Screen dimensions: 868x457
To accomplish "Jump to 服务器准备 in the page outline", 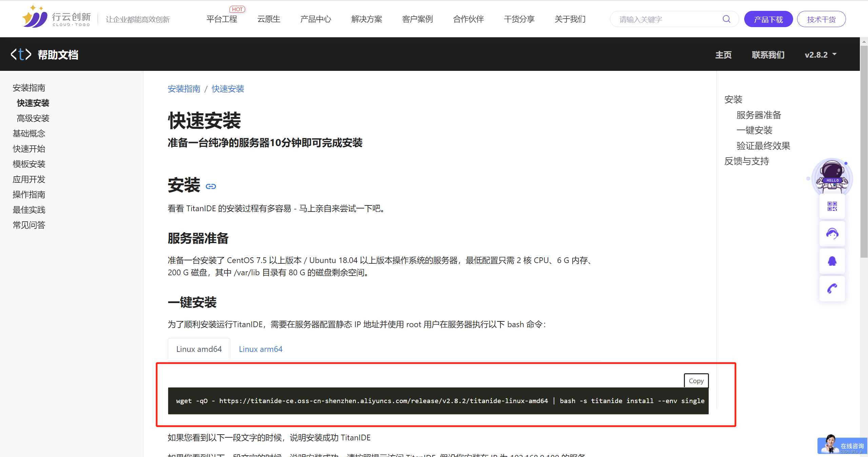I will [x=758, y=115].
